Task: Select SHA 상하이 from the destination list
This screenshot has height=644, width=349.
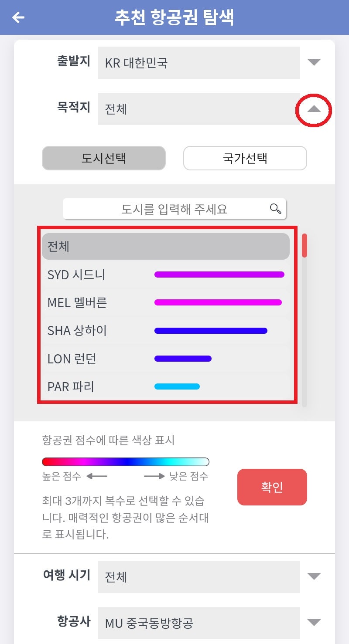Action: click(87, 330)
